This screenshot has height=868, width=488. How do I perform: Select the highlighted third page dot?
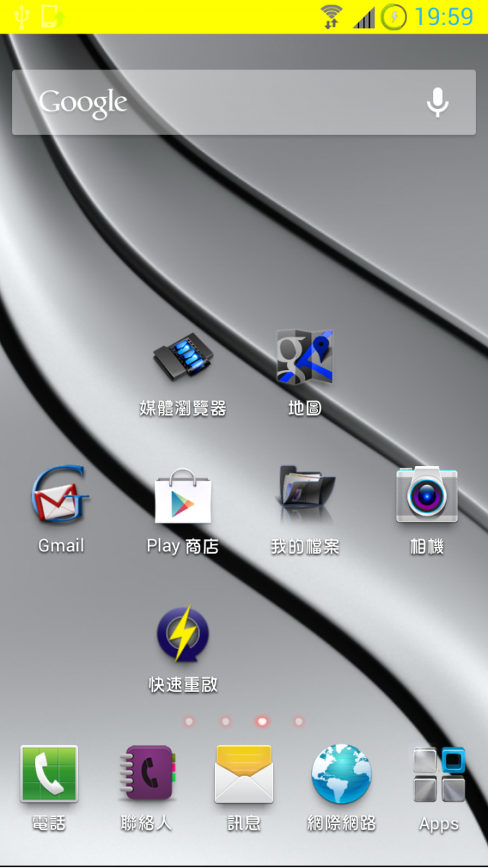tap(262, 722)
